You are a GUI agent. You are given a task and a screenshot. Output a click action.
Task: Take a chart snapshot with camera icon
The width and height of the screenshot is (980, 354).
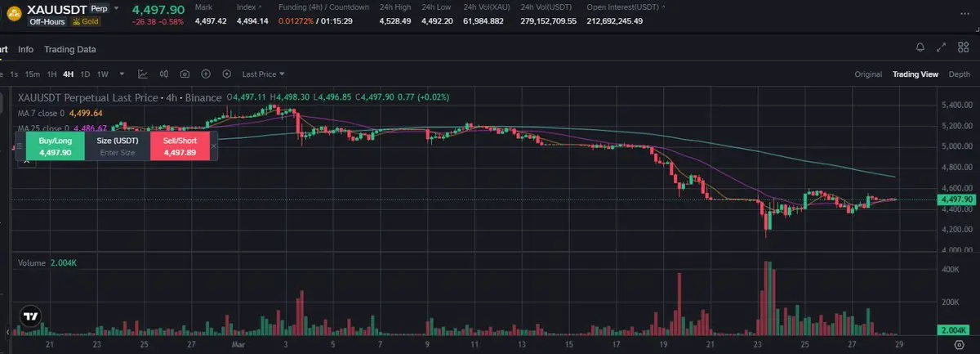pyautogui.click(x=185, y=74)
